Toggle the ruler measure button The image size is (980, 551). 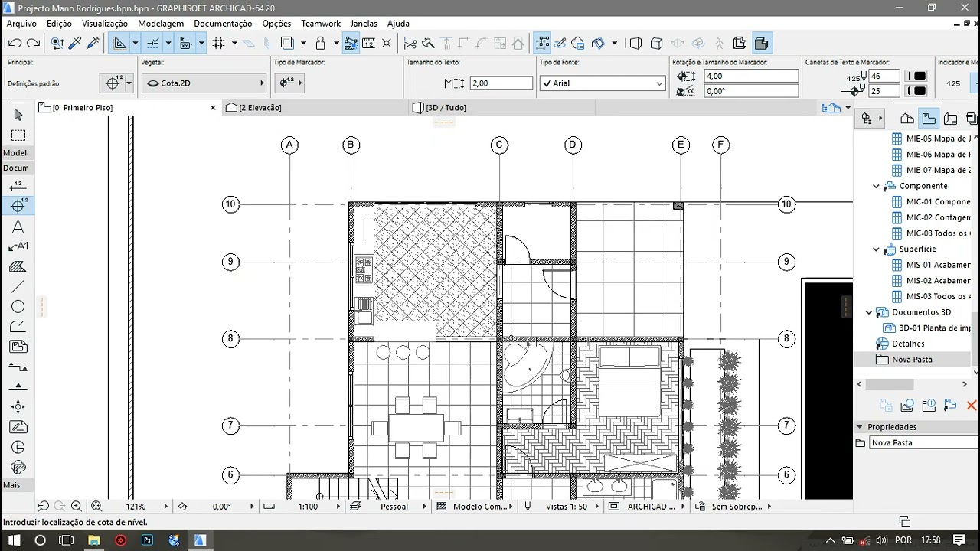click(x=368, y=44)
